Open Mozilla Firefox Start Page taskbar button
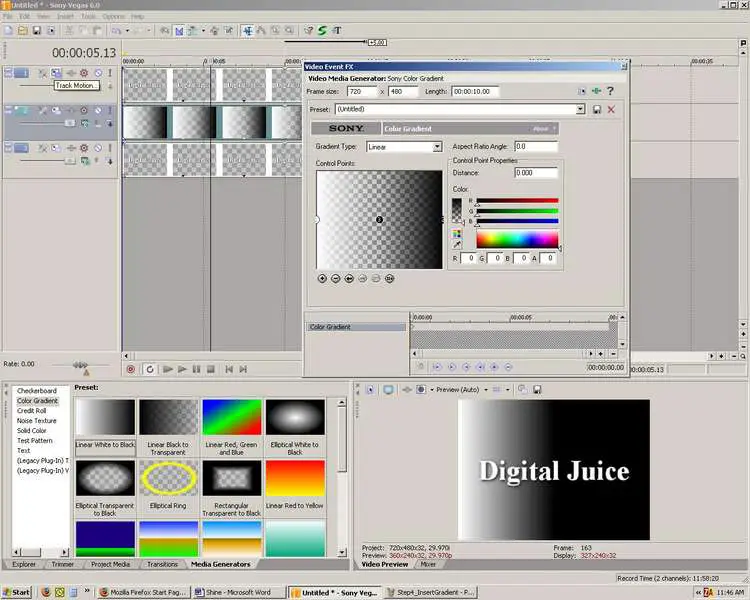Screen dimensions: 750x600 coord(143,592)
